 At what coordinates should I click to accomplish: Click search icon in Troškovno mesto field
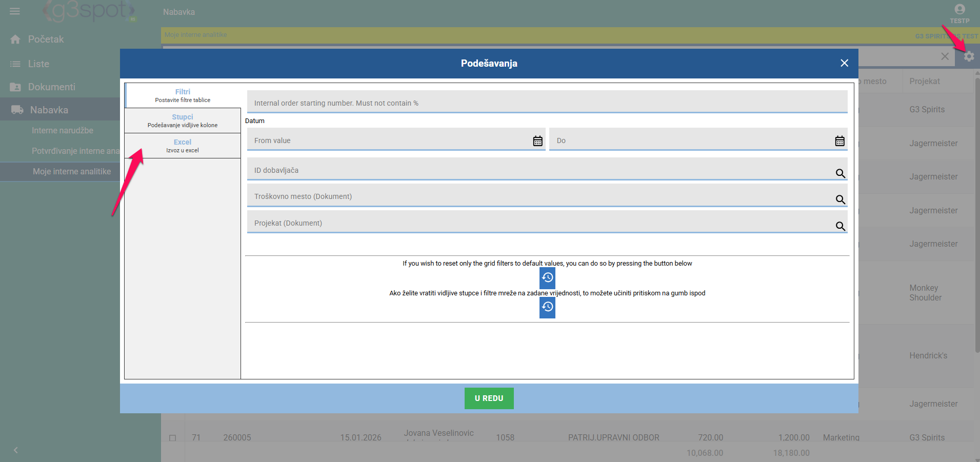tap(840, 199)
